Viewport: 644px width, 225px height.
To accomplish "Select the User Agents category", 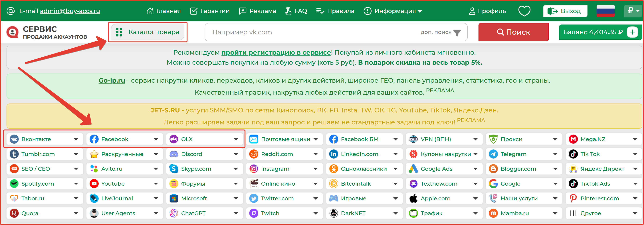I will click(x=124, y=213).
